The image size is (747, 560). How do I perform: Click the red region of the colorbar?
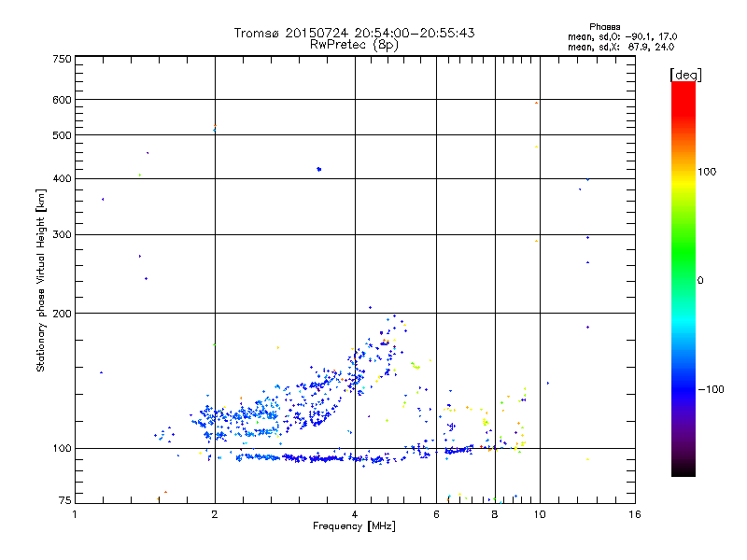684,98
